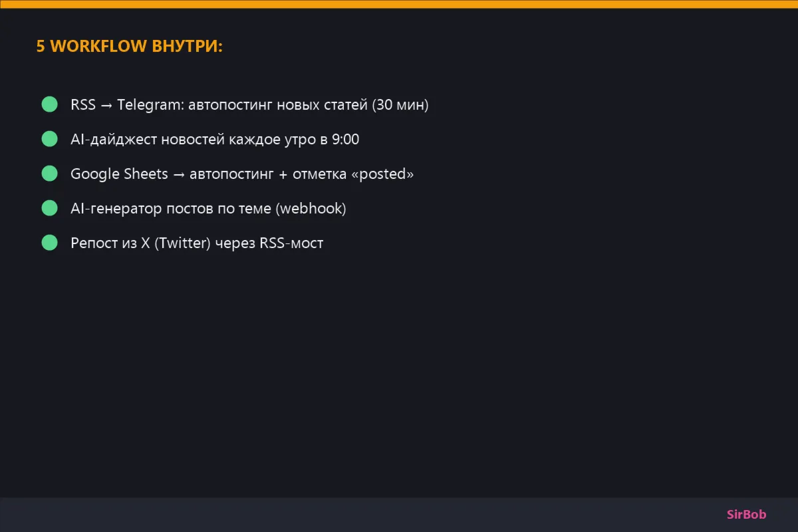Click the SirBob label in the footer
The image size is (798, 532).
[747, 515]
